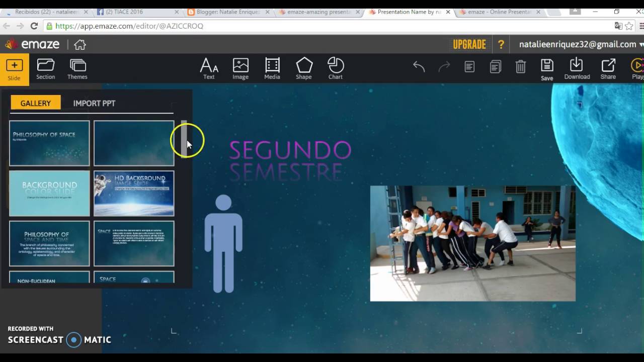644x362 pixels.
Task: Open the account email dropdown
Action: click(x=581, y=44)
